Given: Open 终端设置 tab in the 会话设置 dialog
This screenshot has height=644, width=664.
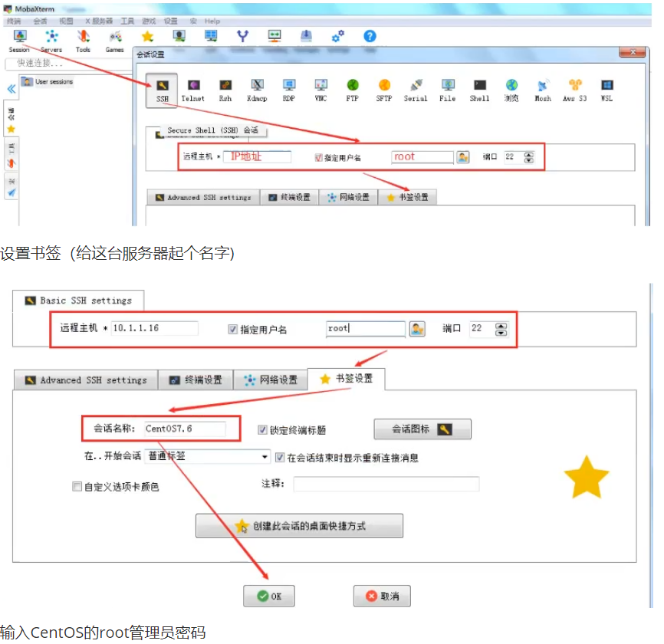Looking at the screenshot, I should [x=289, y=197].
